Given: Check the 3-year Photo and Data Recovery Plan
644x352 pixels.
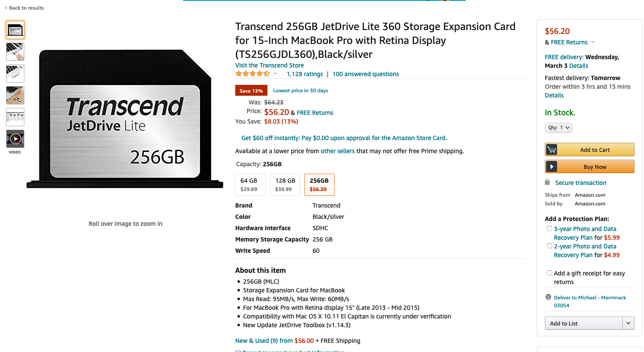Looking at the screenshot, I should [x=549, y=228].
